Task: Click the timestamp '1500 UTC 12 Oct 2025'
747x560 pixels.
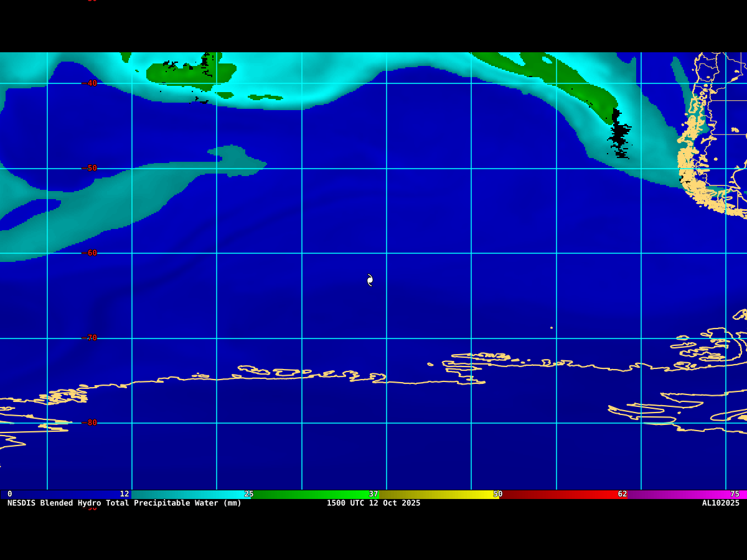Action: coord(374,503)
